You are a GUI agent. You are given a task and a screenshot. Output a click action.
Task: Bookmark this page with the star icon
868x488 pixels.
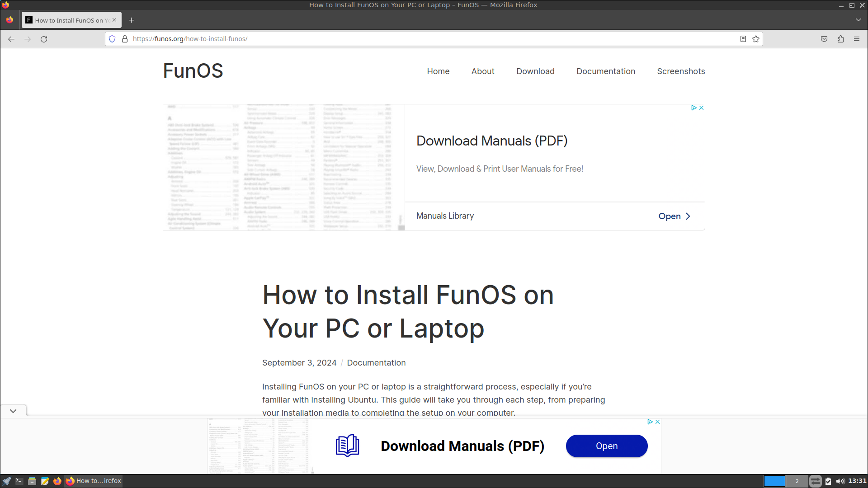coord(755,39)
